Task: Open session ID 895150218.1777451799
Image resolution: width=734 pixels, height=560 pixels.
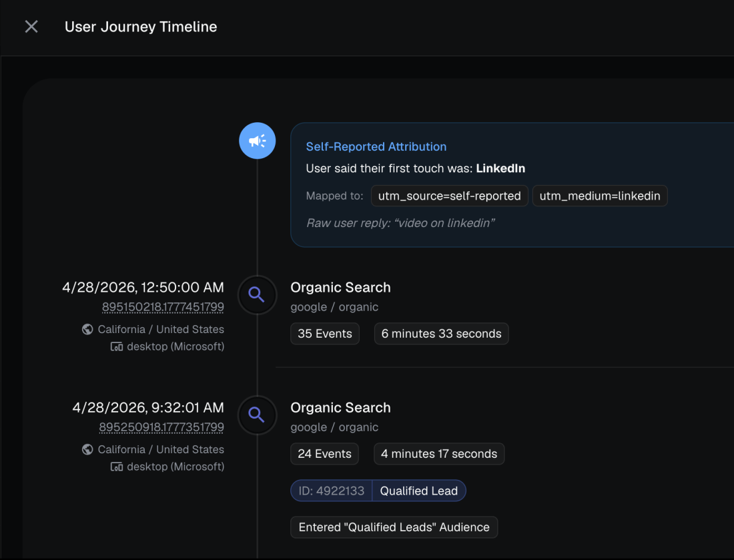Action: click(x=163, y=307)
